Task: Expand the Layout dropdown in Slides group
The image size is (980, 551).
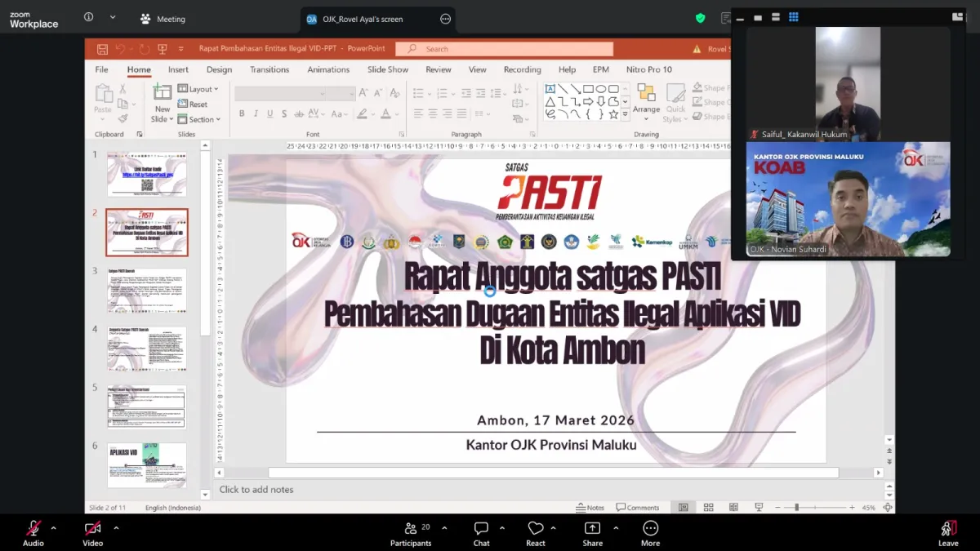Action: pyautogui.click(x=198, y=89)
